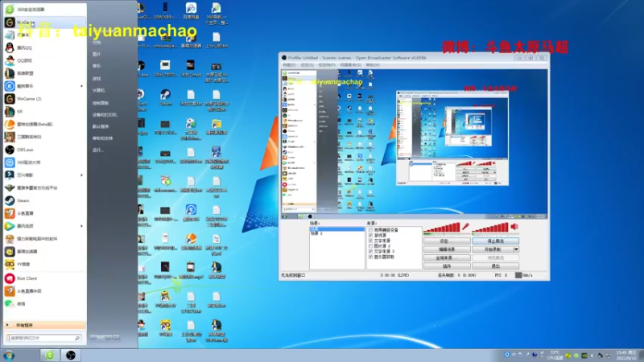This screenshot has width=644, height=362.
Task: Click the Plugins (插件) button
Action: (447, 266)
